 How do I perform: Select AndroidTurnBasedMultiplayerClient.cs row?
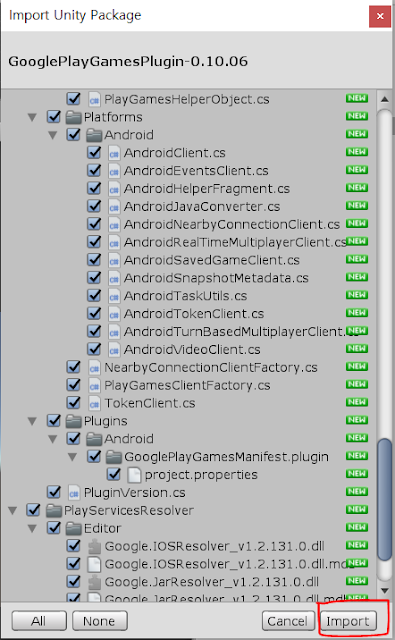(x=189, y=331)
